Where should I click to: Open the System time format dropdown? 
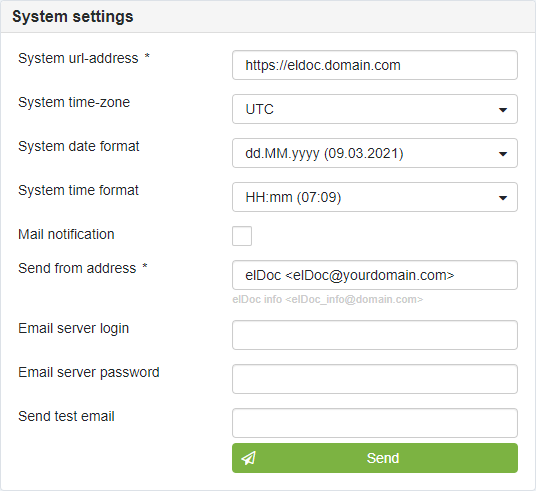pyautogui.click(x=375, y=197)
